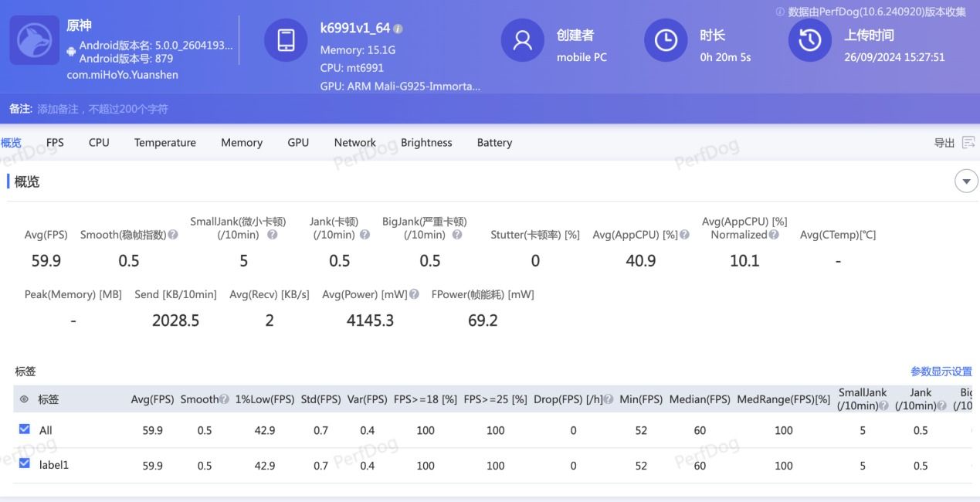Click 1%Low(FPS) column header
Viewport: 980px width, 502px height.
click(265, 399)
